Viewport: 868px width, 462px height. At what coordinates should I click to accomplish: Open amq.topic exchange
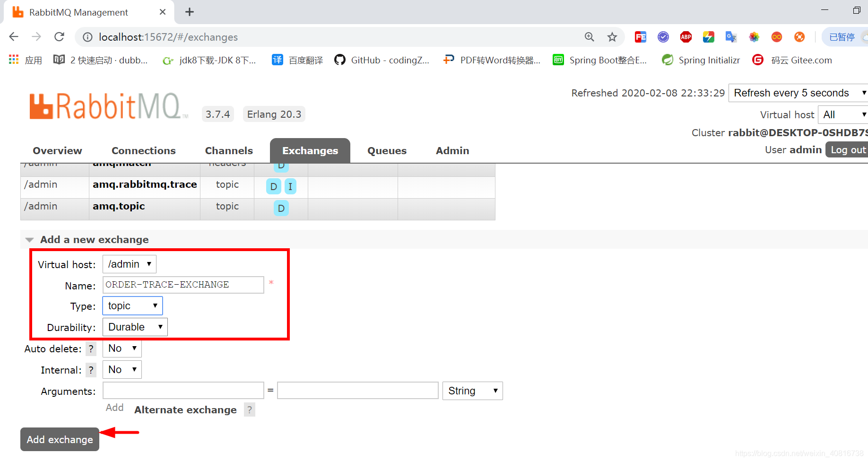tap(119, 206)
